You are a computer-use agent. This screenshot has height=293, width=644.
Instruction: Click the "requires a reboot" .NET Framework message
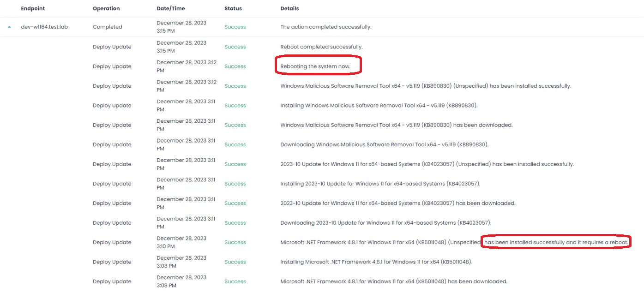(x=556, y=242)
